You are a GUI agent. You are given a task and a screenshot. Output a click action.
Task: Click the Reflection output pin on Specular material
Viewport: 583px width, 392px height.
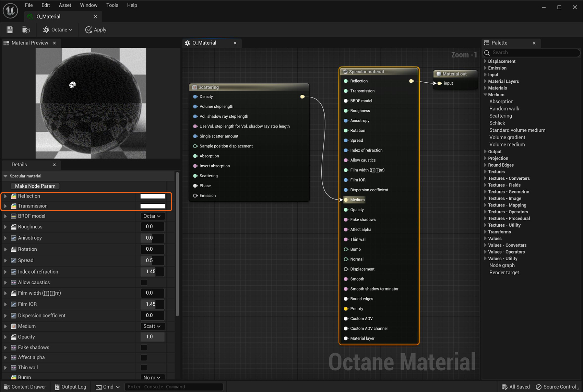411,81
